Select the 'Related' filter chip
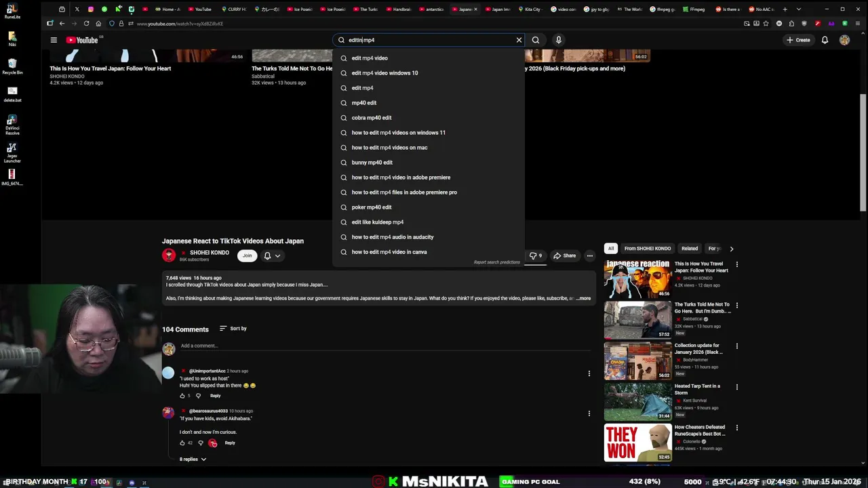 point(690,249)
